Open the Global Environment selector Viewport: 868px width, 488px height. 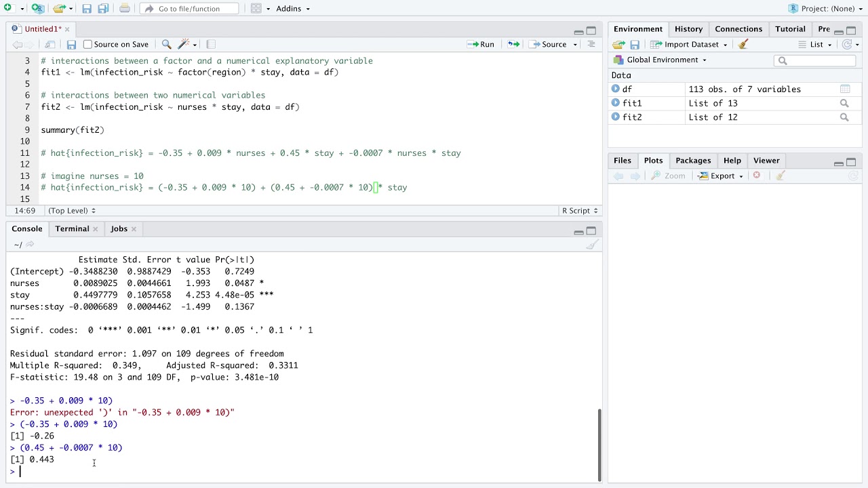[659, 60]
